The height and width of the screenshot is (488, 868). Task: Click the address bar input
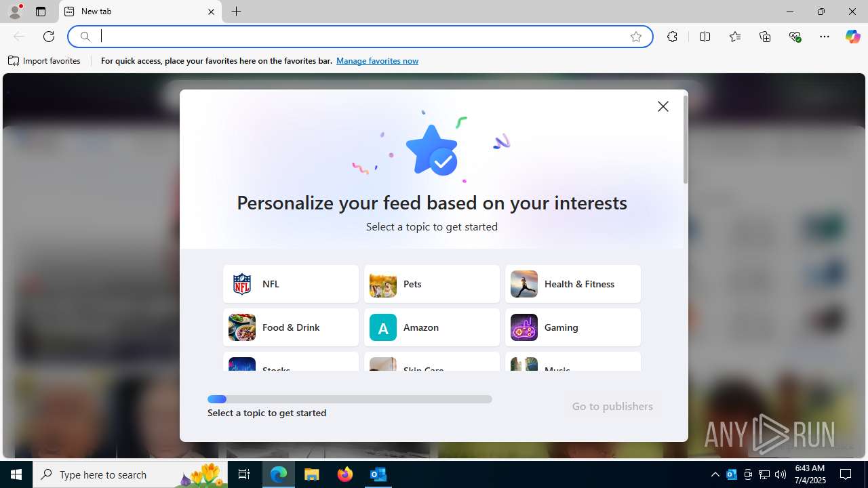click(359, 37)
